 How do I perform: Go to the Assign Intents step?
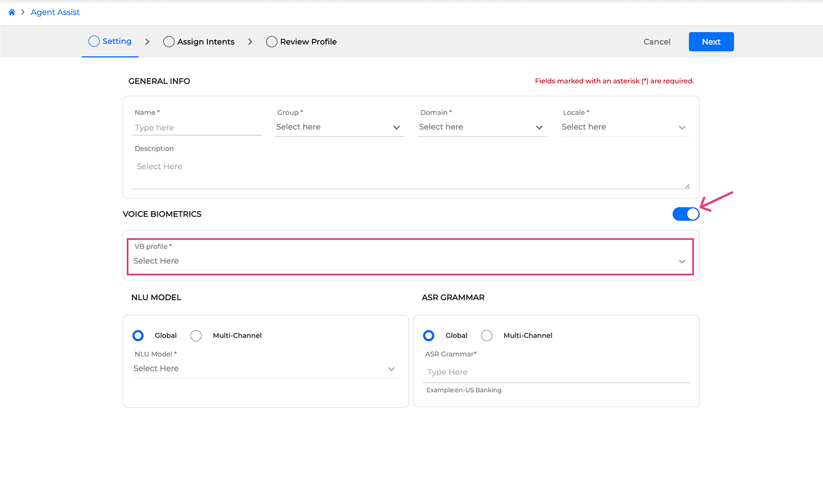[199, 42]
